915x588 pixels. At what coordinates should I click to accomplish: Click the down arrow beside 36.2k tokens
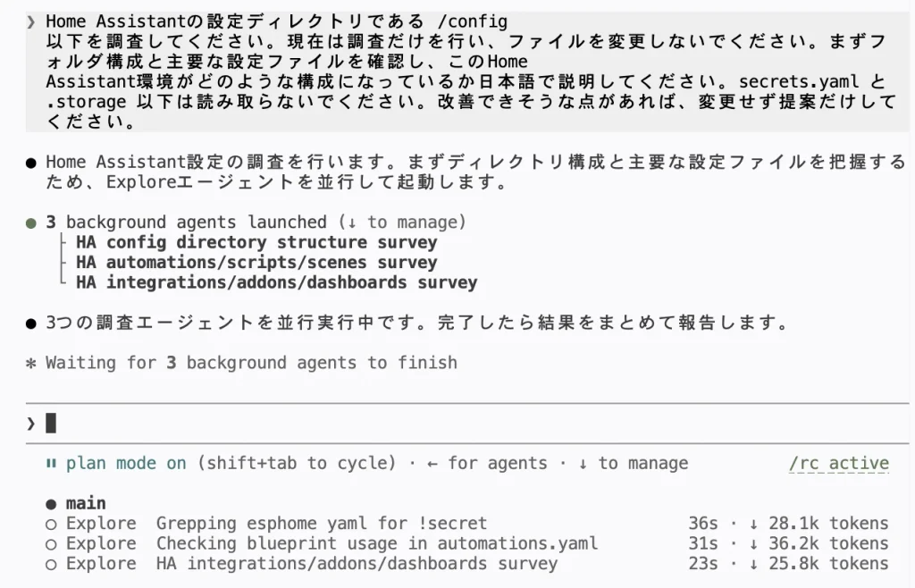point(754,543)
